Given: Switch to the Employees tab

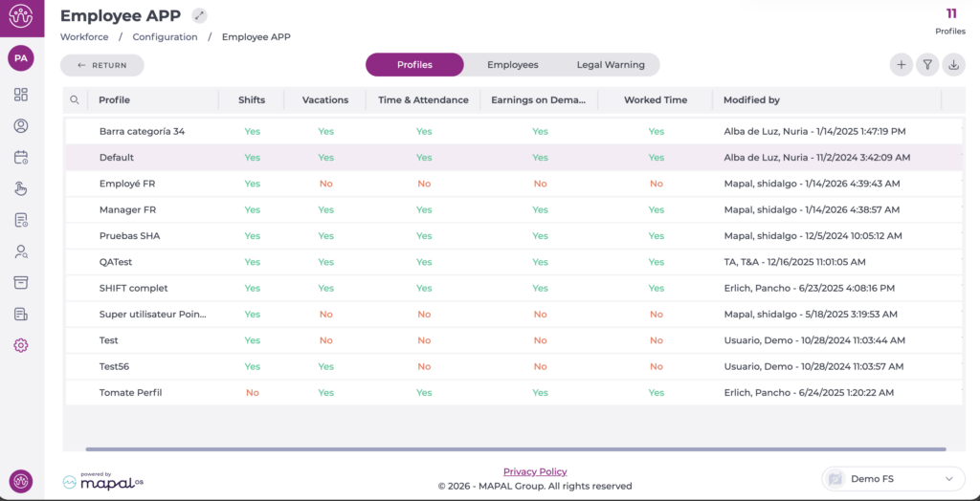Looking at the screenshot, I should 512,65.
